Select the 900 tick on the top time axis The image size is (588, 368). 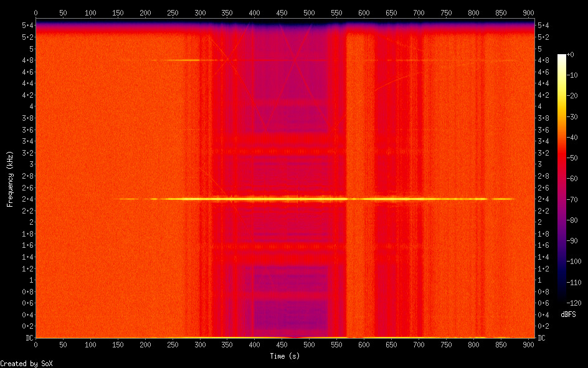coord(529,12)
